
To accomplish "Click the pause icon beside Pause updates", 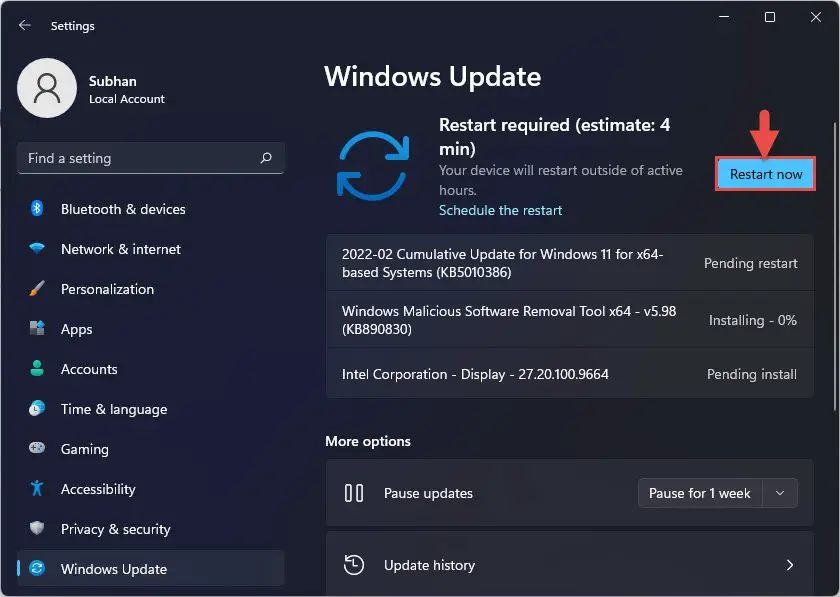I will click(354, 493).
